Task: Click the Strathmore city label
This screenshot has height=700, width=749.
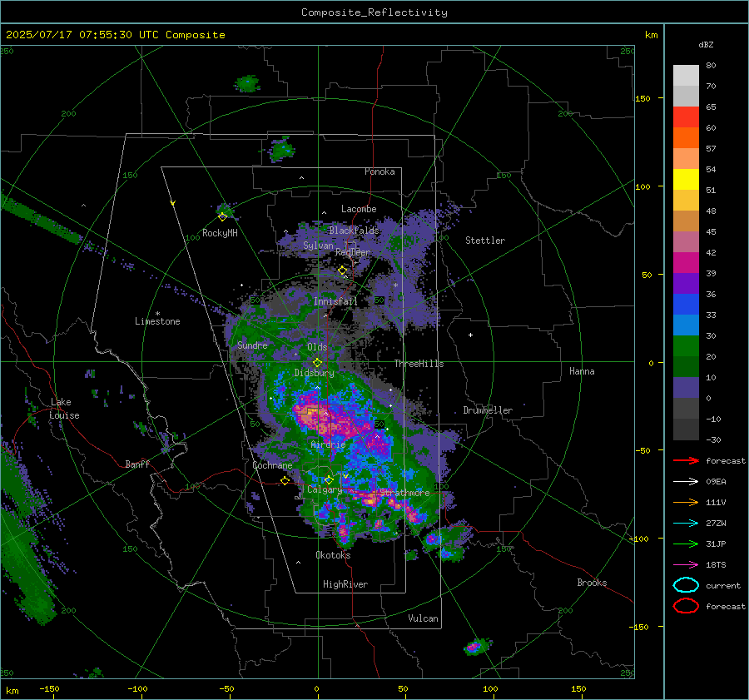Action: click(404, 493)
